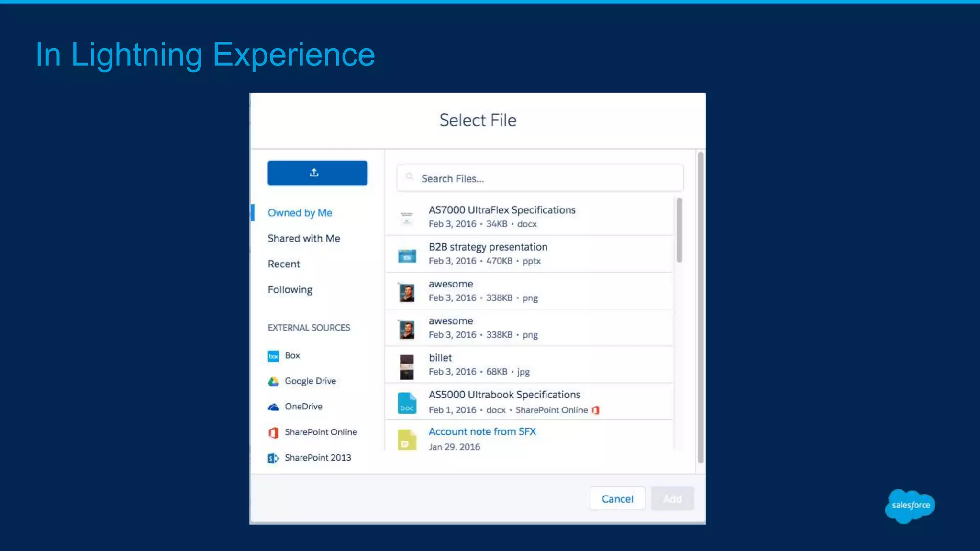Browse Google Drive files
Viewport: 980px width, 551px height.
[x=310, y=381]
